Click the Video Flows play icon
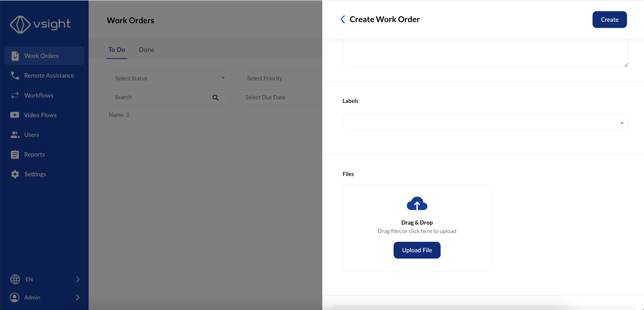Image resolution: width=644 pixels, height=310 pixels. pos(15,115)
